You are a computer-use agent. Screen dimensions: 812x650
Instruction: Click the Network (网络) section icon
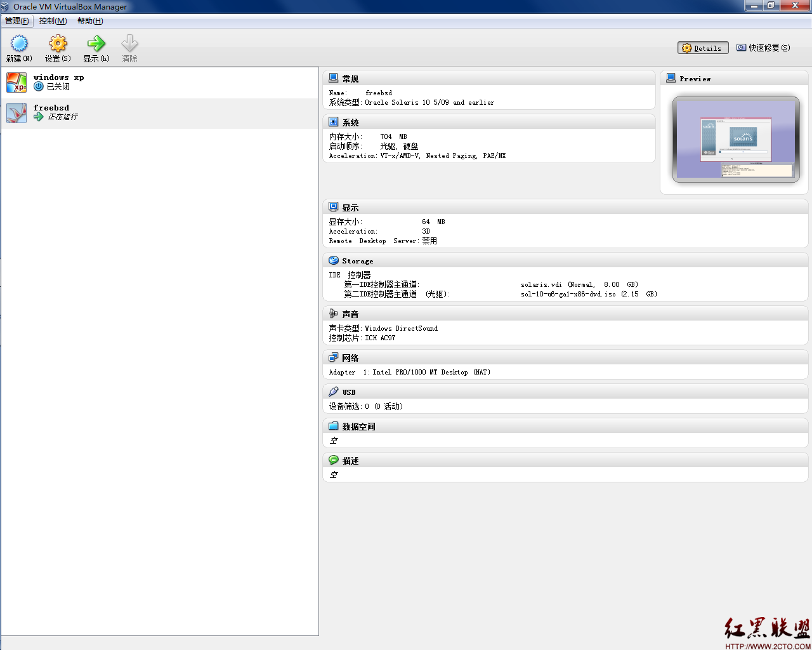pyautogui.click(x=334, y=357)
